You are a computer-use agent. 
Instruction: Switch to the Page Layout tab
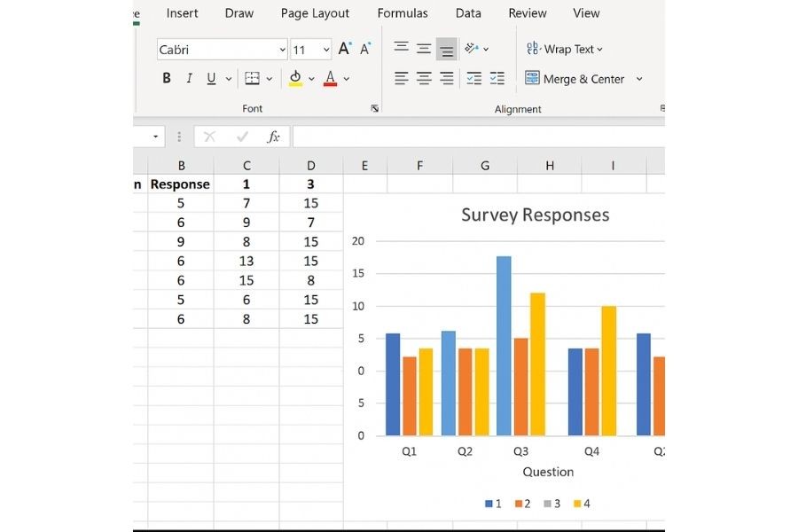coord(315,13)
